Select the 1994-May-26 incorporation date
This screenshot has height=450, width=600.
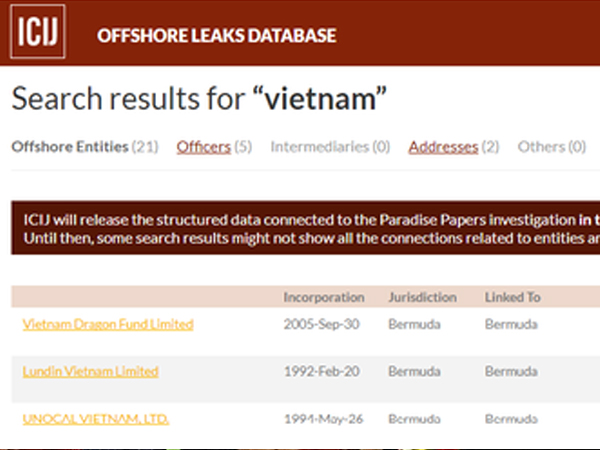(323, 419)
